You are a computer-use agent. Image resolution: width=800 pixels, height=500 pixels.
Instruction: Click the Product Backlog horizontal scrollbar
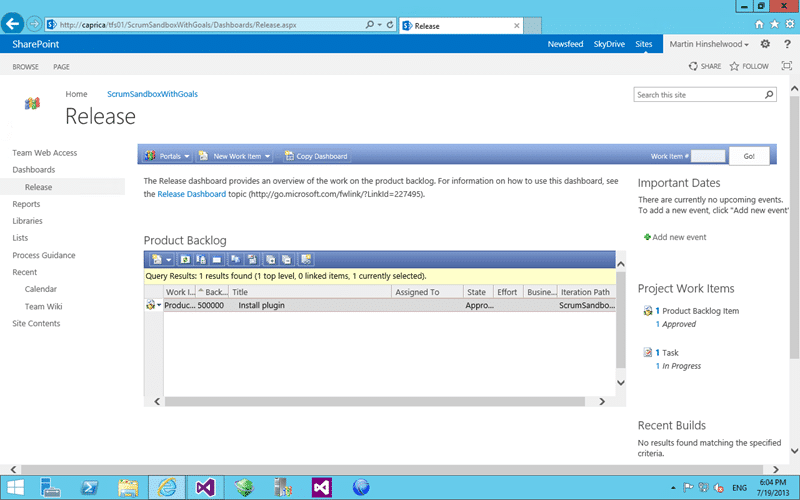[374, 402]
